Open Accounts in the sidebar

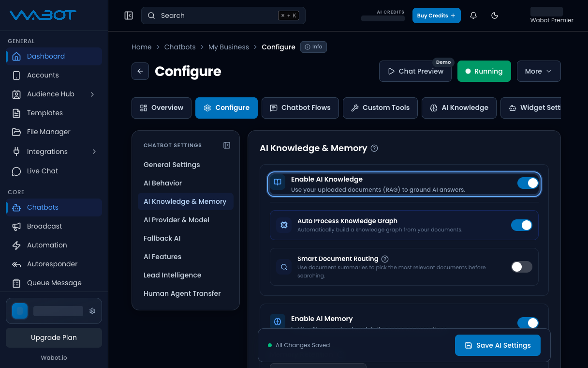[54, 75]
